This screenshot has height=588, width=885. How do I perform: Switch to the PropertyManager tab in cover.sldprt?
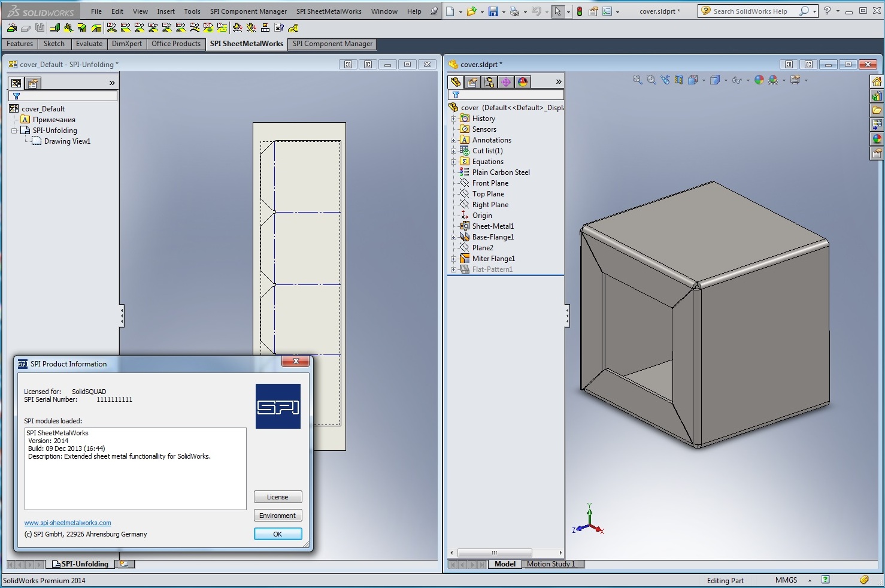pos(472,82)
